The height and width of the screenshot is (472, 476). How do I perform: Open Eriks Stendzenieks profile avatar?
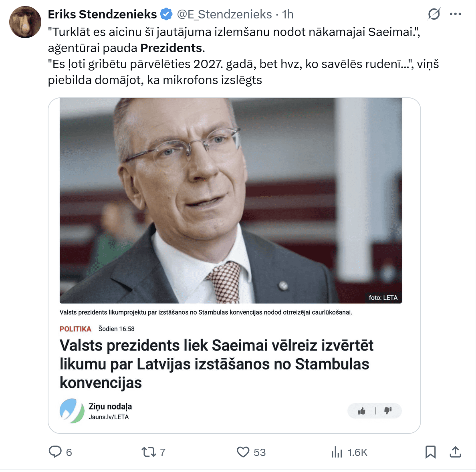pyautogui.click(x=25, y=22)
